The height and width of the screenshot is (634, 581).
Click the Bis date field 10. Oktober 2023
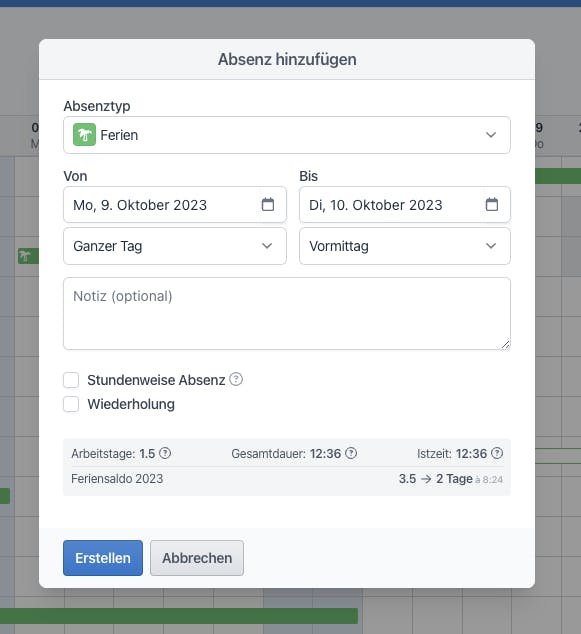pyautogui.click(x=404, y=205)
